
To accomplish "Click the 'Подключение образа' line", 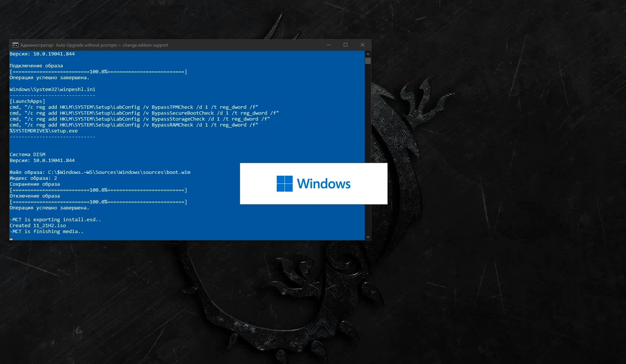I will (36, 66).
